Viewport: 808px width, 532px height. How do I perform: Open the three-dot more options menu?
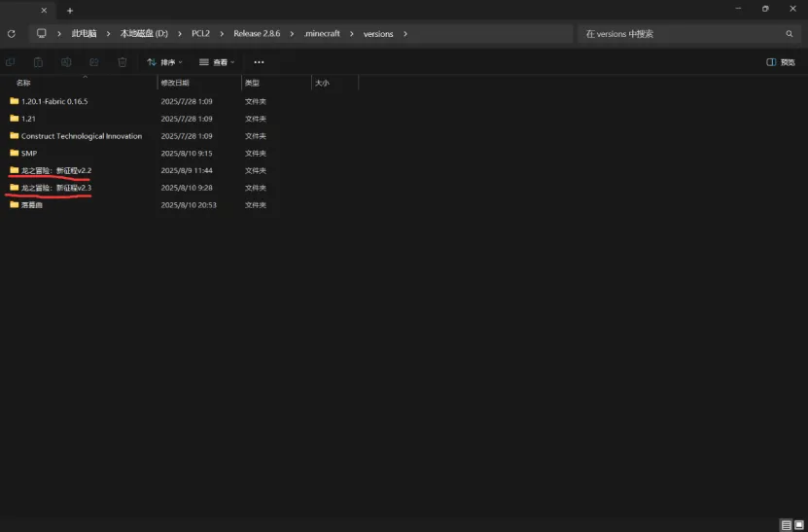(x=259, y=62)
